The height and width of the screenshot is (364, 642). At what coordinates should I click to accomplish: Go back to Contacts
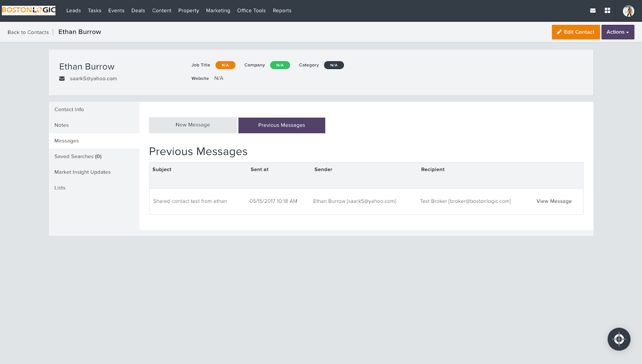point(28,32)
